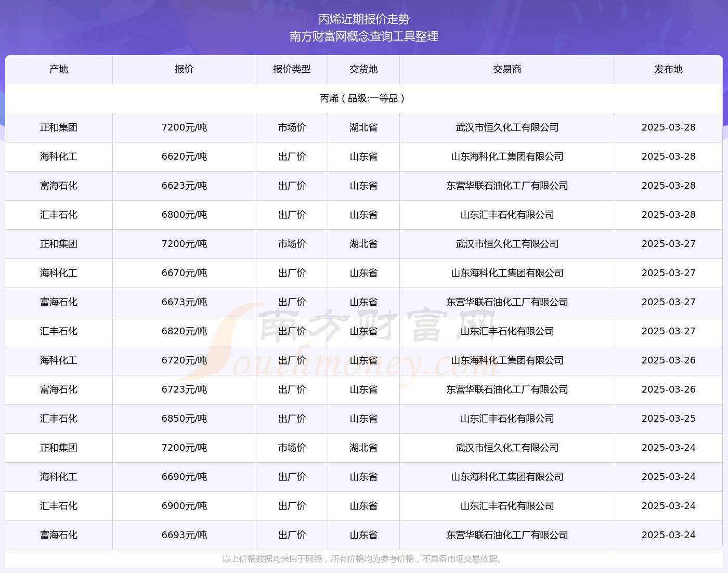Click the 报价 column header
This screenshot has height=573, width=728.
click(x=184, y=69)
